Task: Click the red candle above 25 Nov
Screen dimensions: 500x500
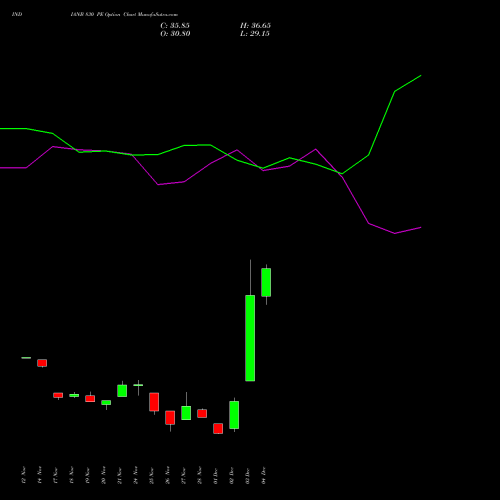Action: click(x=154, y=402)
